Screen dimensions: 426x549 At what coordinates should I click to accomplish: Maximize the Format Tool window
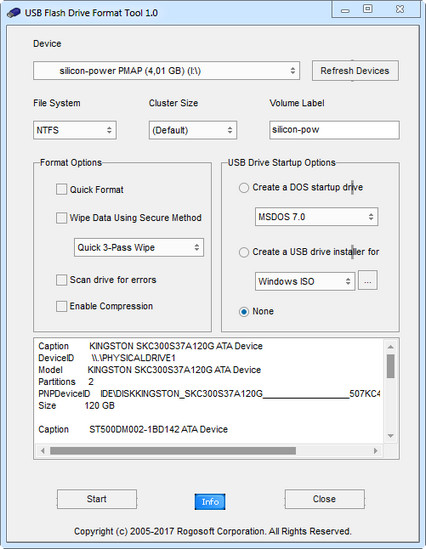click(x=368, y=9)
